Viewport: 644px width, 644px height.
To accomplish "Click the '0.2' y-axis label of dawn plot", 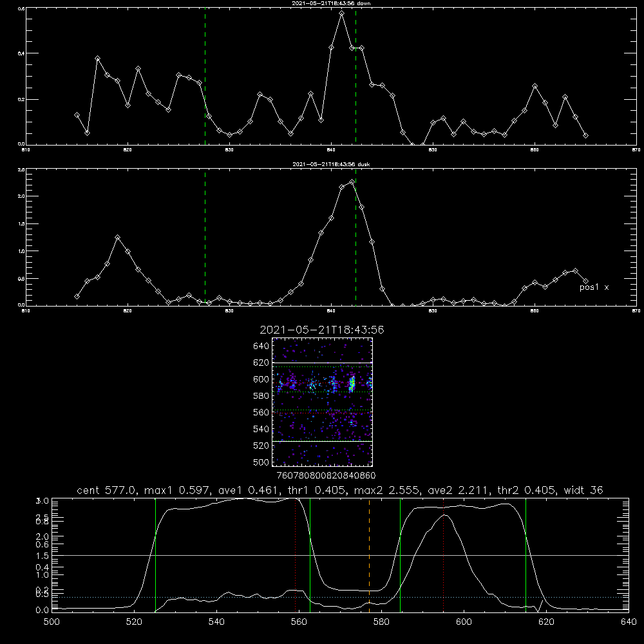I will (22, 99).
